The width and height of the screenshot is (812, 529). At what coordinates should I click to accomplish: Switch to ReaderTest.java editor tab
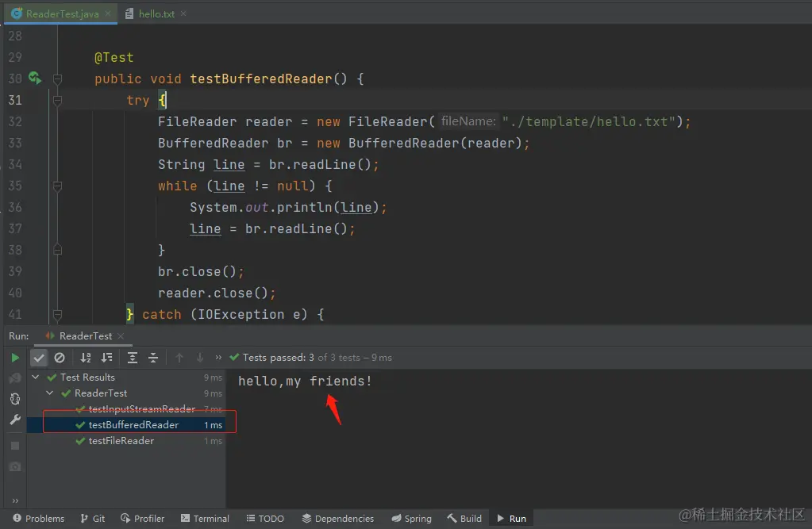coord(62,14)
